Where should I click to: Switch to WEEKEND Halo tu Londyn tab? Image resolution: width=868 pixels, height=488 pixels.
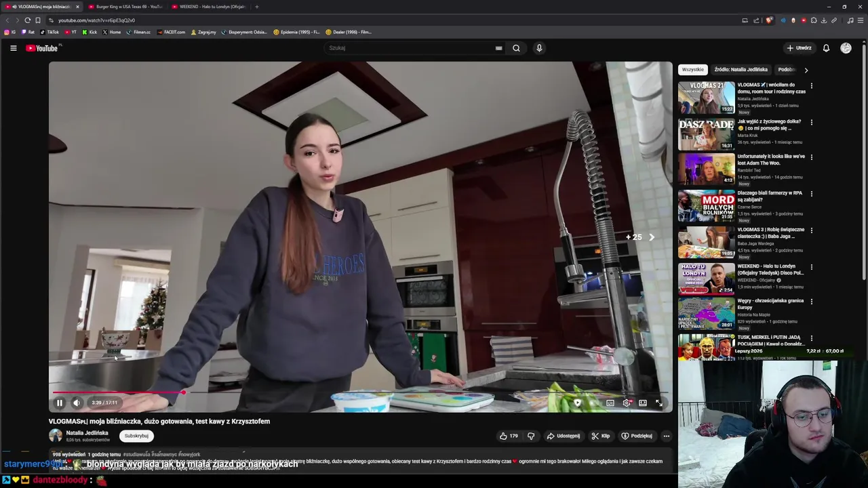[209, 7]
